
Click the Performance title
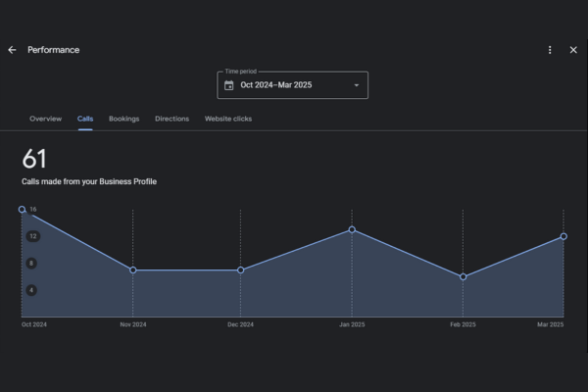click(x=53, y=50)
